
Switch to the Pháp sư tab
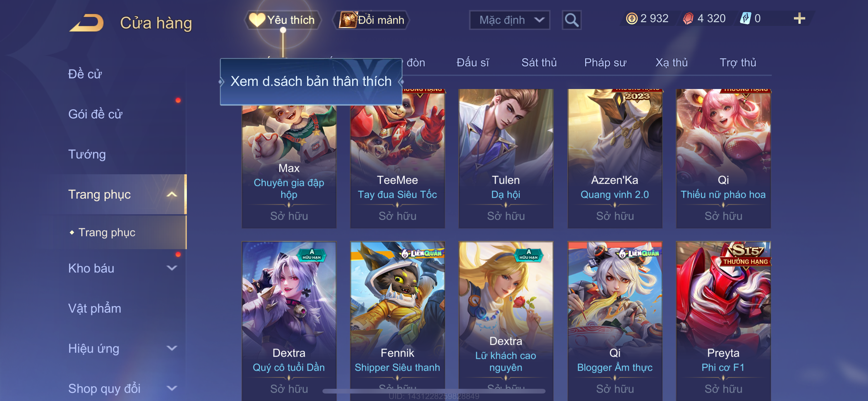tap(605, 63)
